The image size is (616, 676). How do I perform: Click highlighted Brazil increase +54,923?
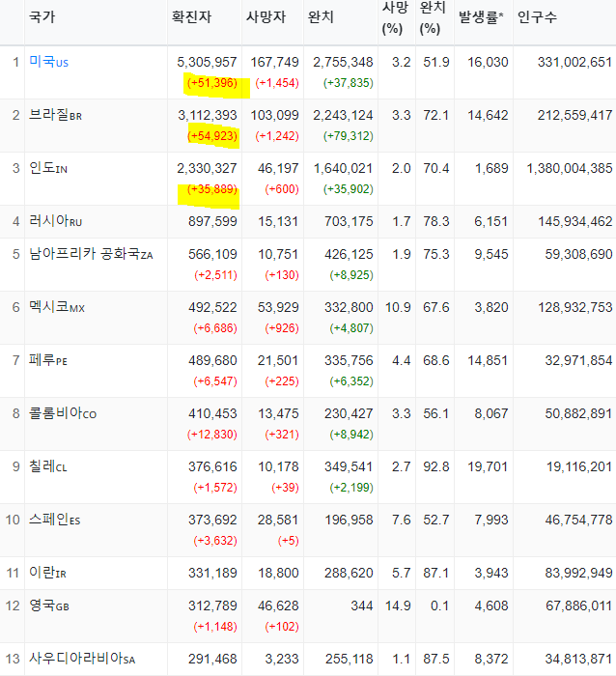(212, 136)
